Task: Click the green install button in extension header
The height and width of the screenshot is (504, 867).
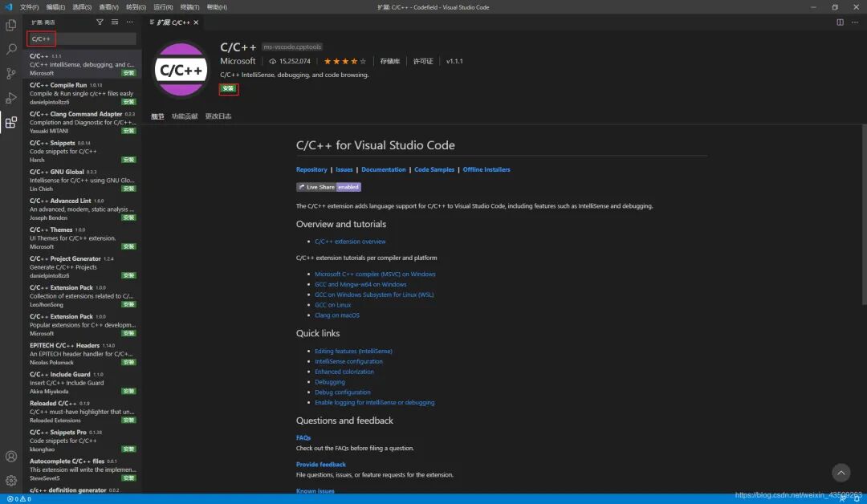Action: coord(228,89)
